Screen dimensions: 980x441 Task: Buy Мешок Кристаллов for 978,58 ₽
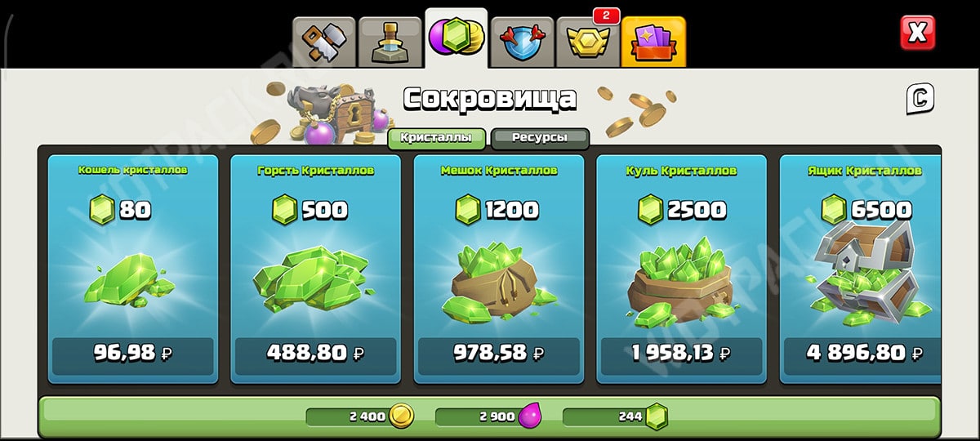click(499, 353)
